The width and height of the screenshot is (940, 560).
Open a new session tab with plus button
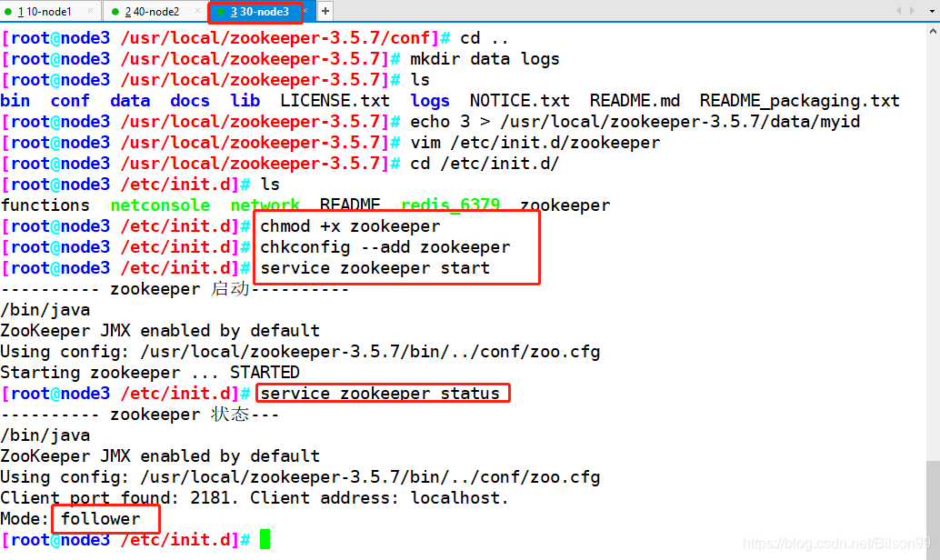[x=325, y=11]
